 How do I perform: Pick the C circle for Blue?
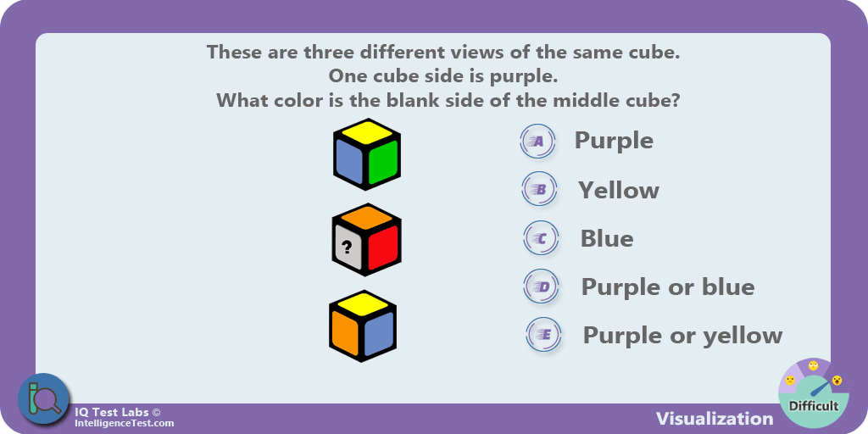point(541,238)
